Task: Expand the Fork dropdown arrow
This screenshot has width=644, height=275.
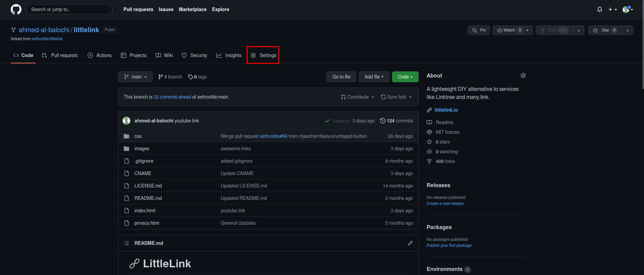Action: (x=579, y=30)
